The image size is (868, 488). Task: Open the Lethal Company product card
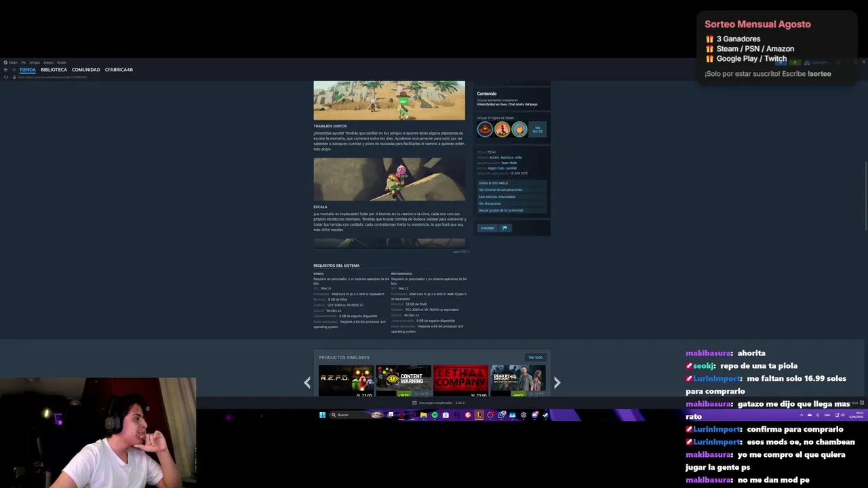click(460, 381)
